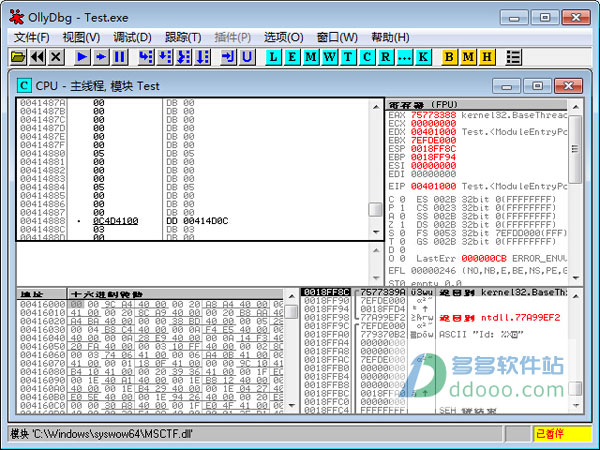Viewport: 600px width, 450px height.
Task: Open the 文件(F) menu
Action: pos(32,38)
